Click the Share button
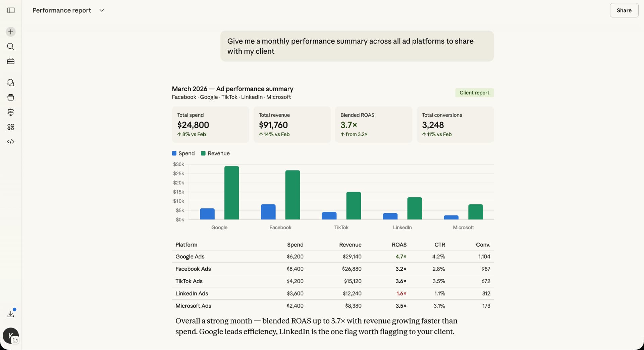Viewport: 644px width, 350px height. (x=624, y=10)
